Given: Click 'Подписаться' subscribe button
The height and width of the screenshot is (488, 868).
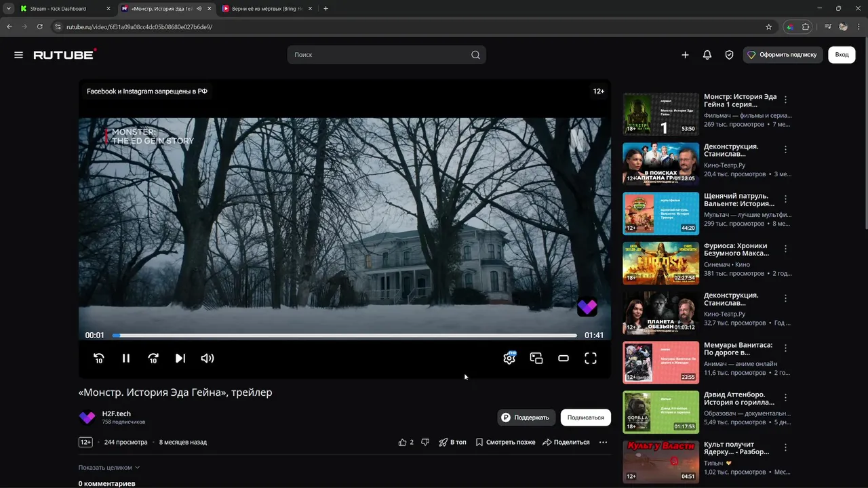Looking at the screenshot, I should [585, 418].
